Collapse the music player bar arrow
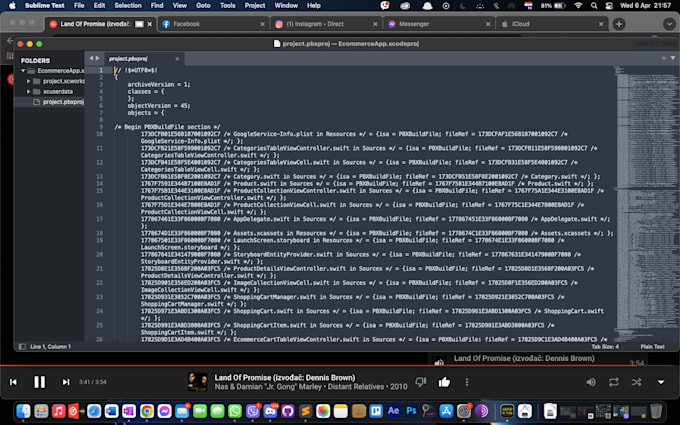 point(661,382)
